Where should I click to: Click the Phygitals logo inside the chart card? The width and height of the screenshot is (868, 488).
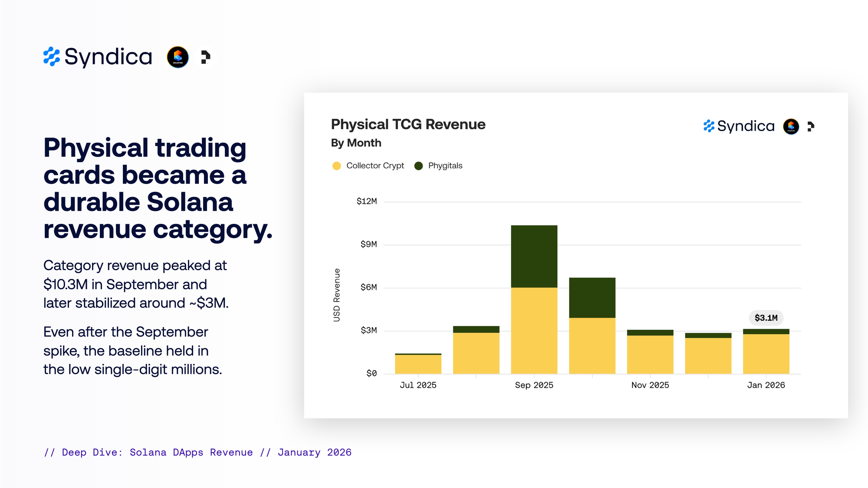pyautogui.click(x=810, y=126)
